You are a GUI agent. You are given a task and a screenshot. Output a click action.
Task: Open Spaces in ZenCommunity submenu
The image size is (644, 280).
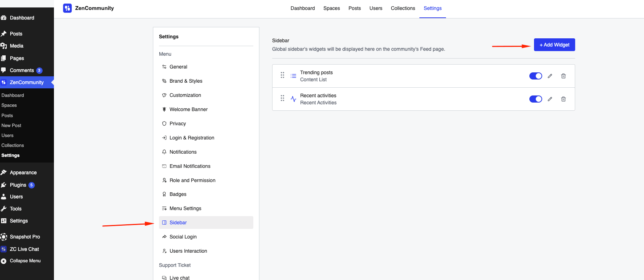[x=9, y=105]
